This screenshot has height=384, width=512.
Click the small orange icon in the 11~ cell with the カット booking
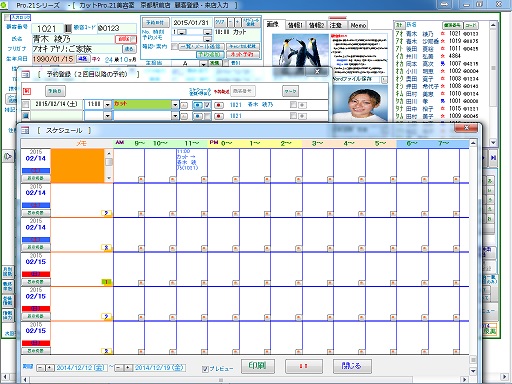(204, 179)
